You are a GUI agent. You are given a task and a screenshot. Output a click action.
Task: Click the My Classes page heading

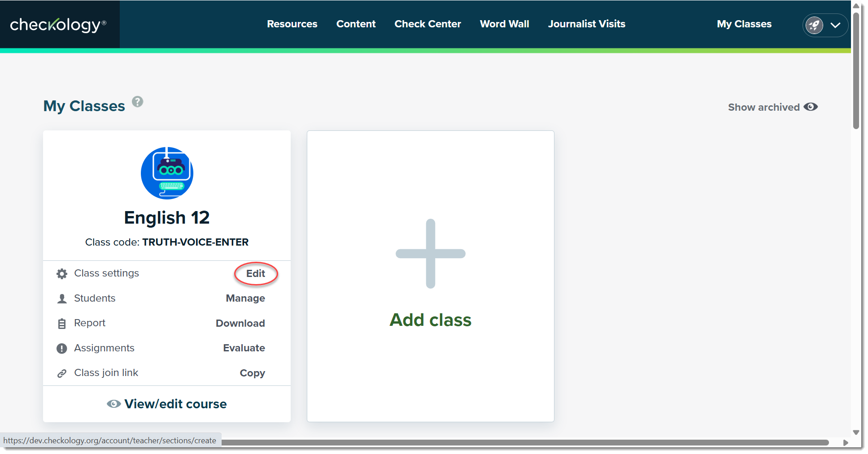[x=84, y=106]
